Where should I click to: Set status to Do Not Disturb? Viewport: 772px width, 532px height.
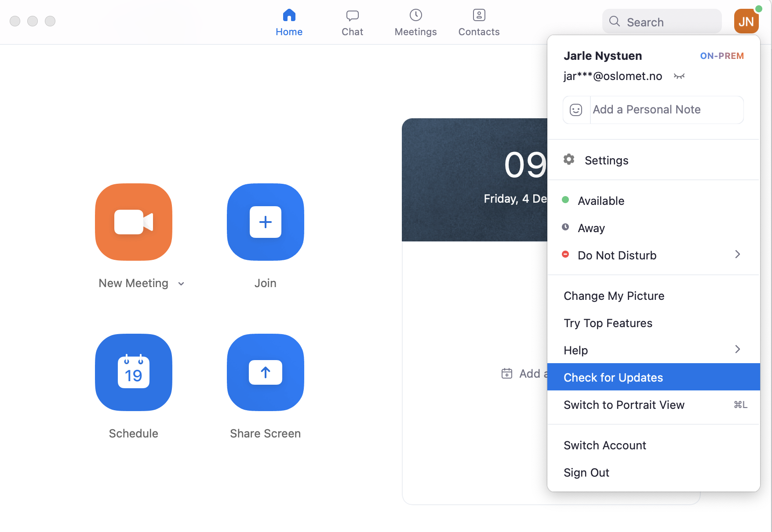pyautogui.click(x=654, y=255)
